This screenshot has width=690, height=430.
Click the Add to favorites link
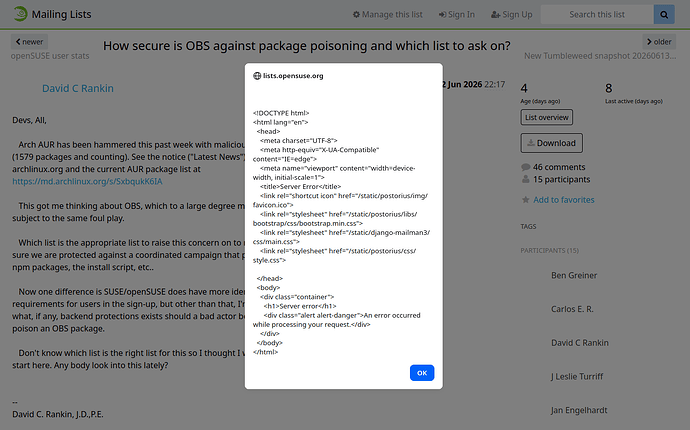[x=564, y=200]
